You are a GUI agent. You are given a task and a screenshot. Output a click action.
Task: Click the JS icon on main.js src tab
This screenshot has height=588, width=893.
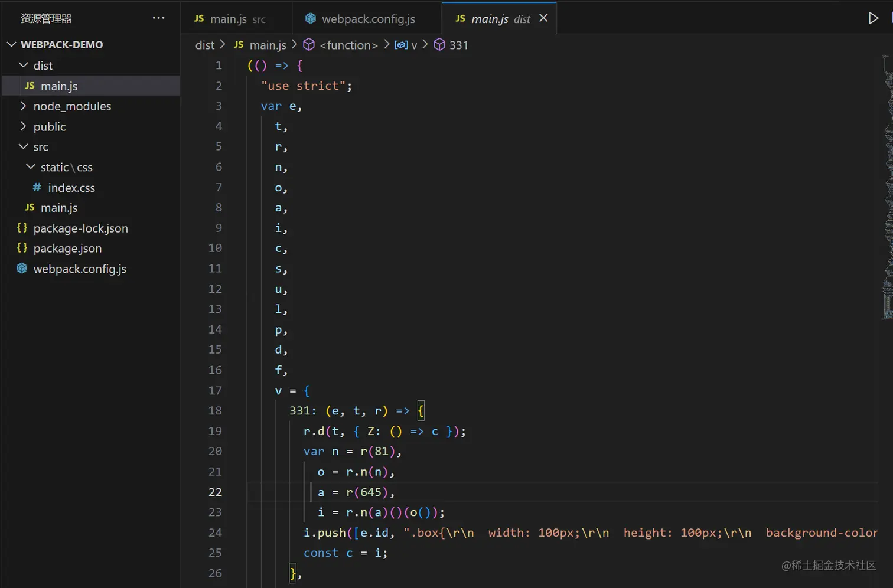click(199, 18)
